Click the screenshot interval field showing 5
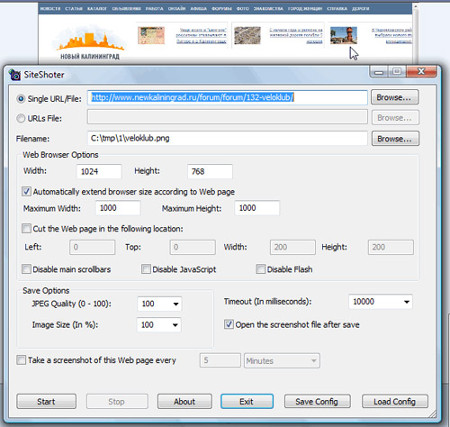Viewport: 450px width, 427px height. 220,360
